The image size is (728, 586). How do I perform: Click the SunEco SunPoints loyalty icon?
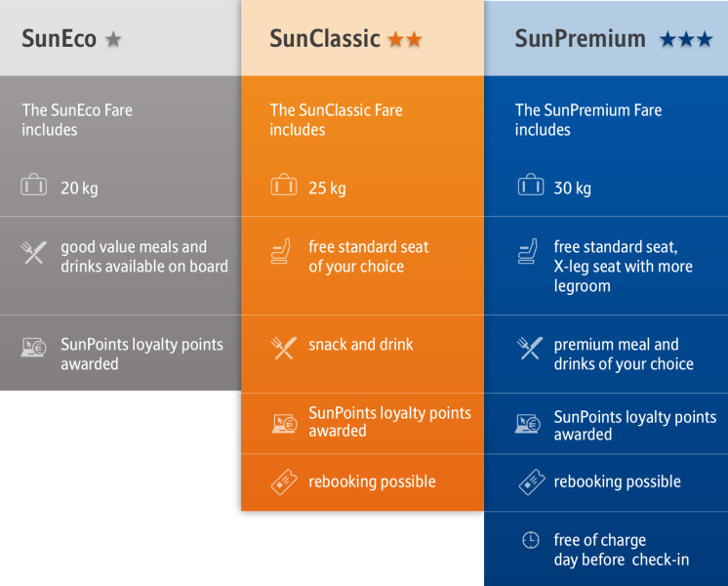pyautogui.click(x=33, y=347)
